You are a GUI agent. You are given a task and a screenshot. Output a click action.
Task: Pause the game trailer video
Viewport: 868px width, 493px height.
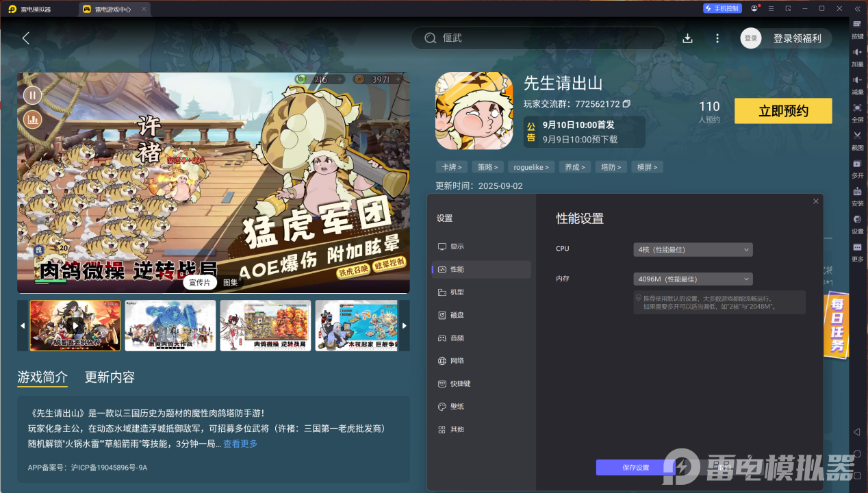point(32,95)
